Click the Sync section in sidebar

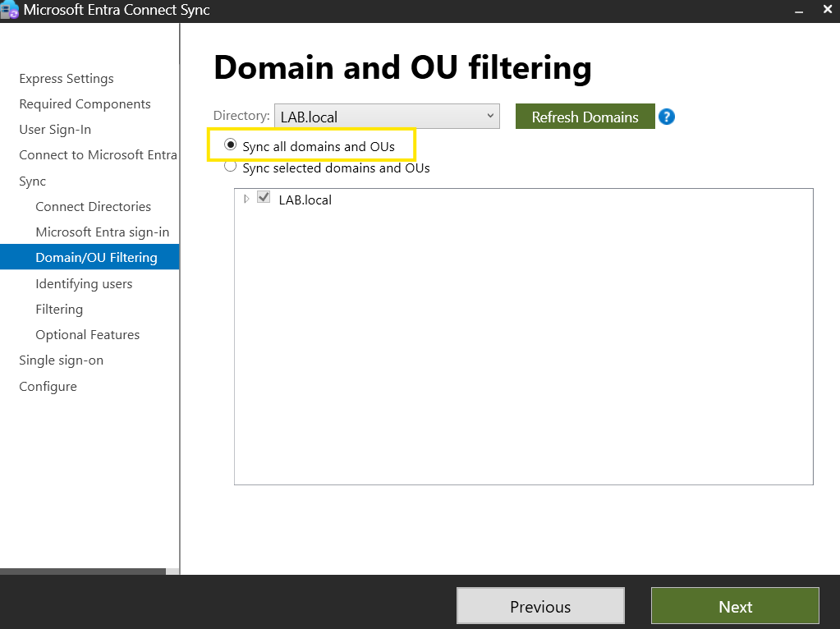point(33,181)
